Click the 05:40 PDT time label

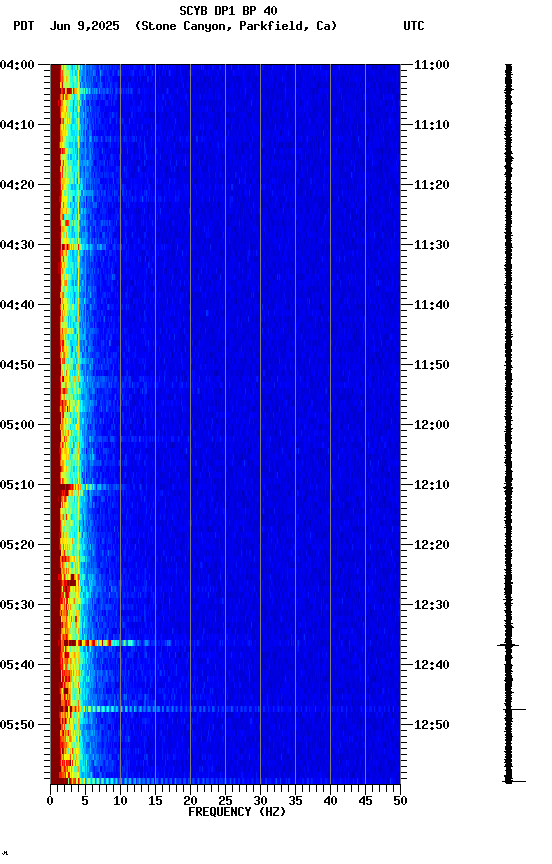[17, 665]
